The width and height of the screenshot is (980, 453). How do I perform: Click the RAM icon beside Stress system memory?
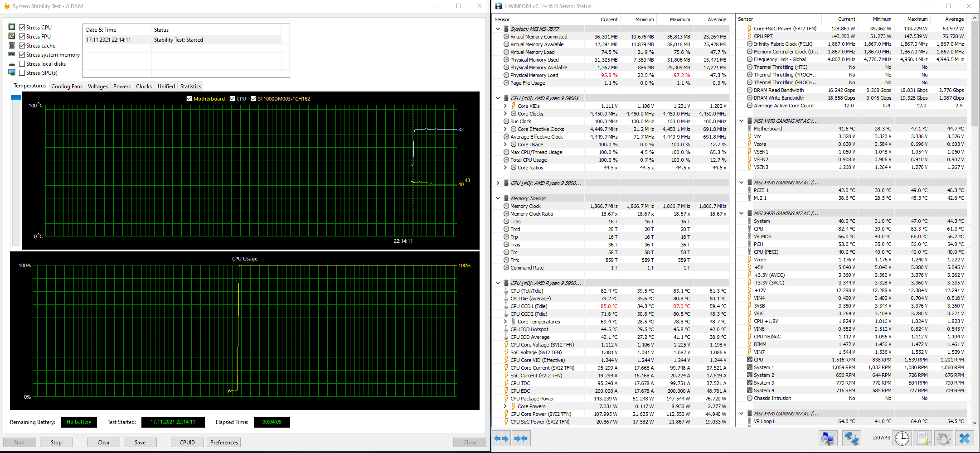point(12,54)
